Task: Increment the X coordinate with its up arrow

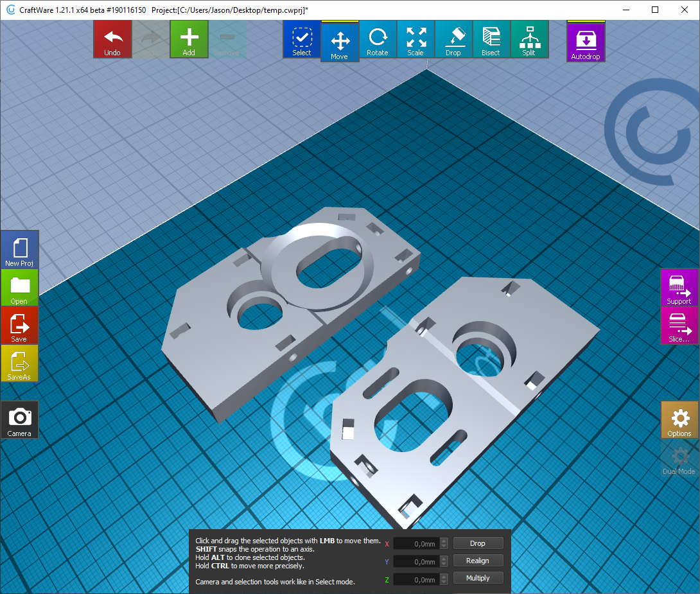Action: 443,540
